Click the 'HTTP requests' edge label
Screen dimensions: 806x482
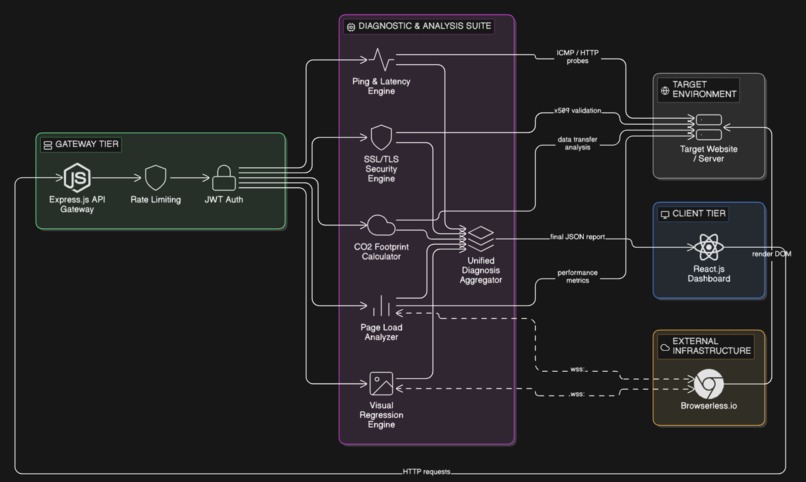426,471
